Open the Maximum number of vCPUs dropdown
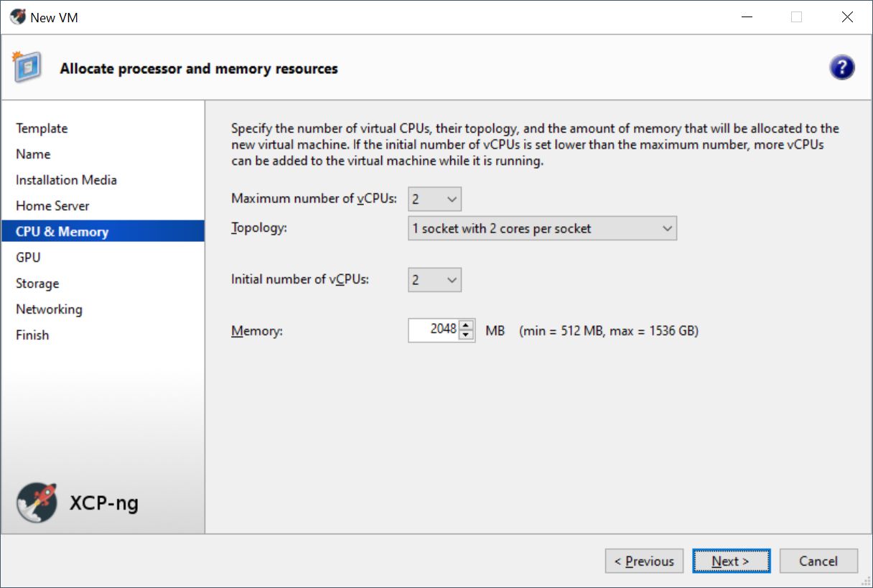The height and width of the screenshot is (588, 873). point(434,199)
